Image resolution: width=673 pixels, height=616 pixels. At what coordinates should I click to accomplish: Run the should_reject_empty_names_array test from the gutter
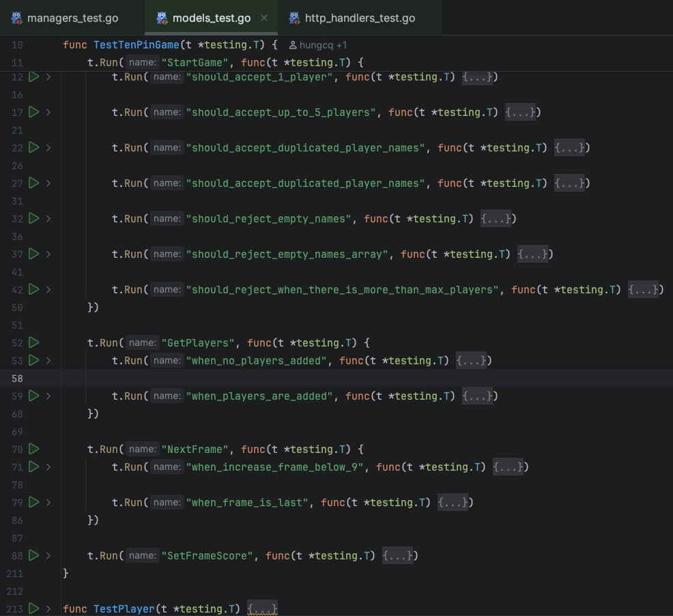(x=34, y=254)
